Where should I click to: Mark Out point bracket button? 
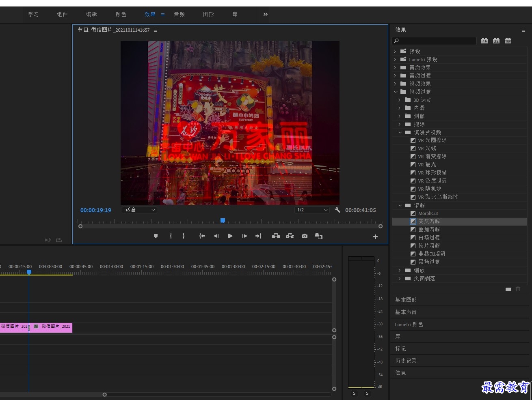tap(184, 236)
